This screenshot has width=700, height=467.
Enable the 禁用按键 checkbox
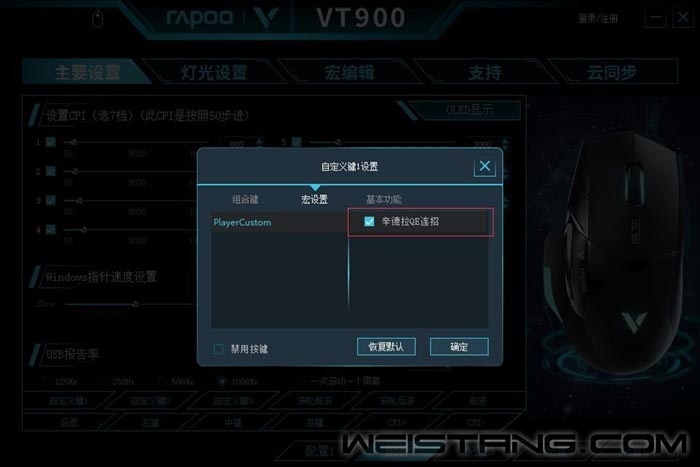tap(218, 349)
